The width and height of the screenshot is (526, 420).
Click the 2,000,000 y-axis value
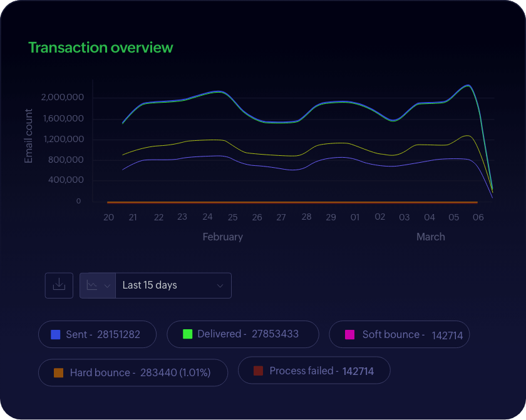62,97
